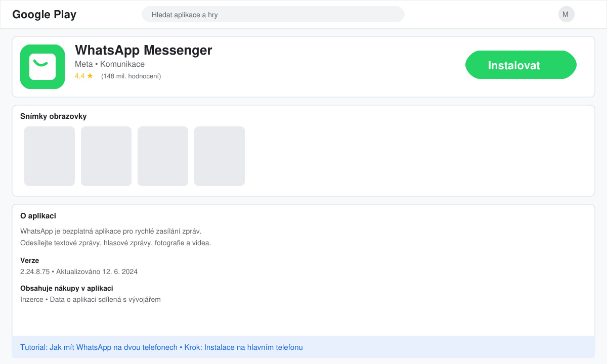Open the third screenshot thumbnail
The width and height of the screenshot is (607, 364).
163,156
